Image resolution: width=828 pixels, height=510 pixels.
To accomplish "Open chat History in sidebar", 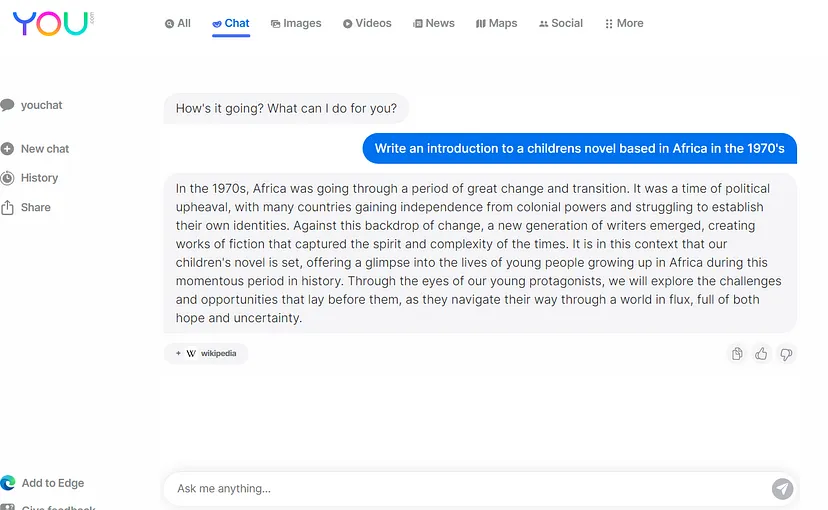I will point(30,178).
